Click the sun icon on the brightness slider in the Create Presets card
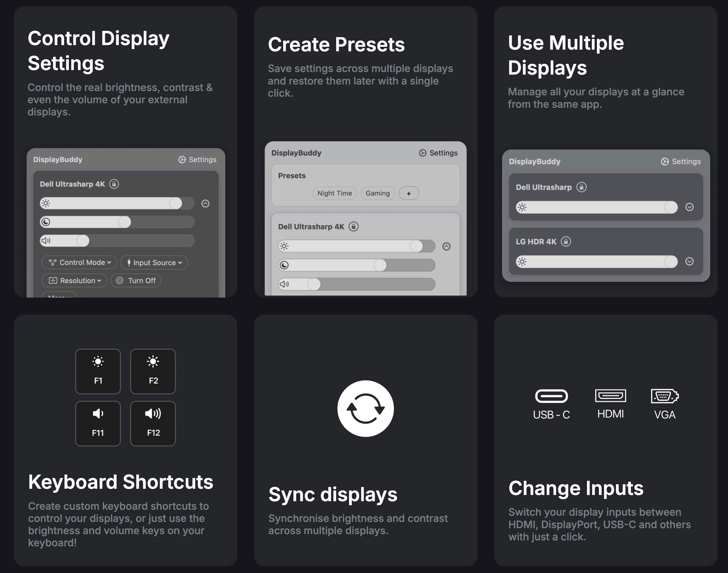This screenshot has height=573, width=728. pyautogui.click(x=284, y=246)
